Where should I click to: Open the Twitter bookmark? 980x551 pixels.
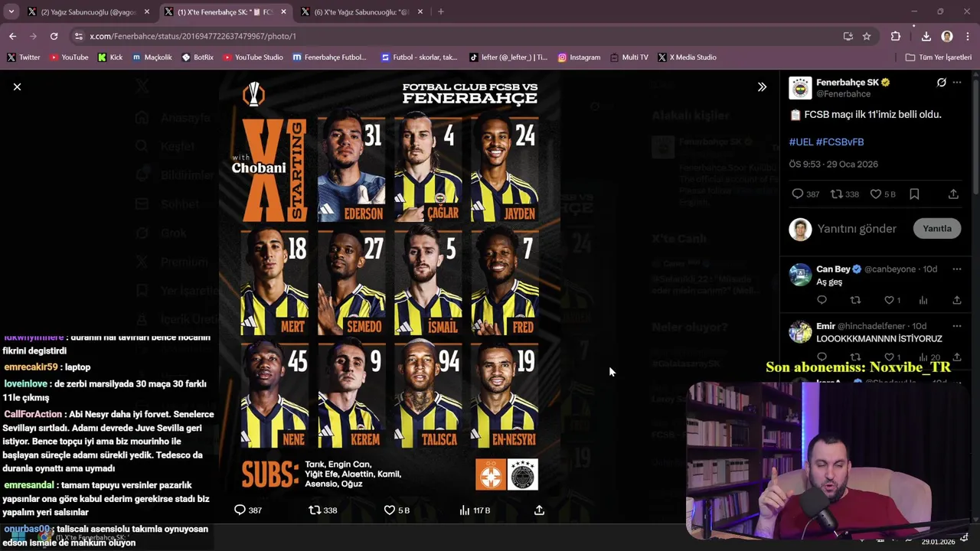click(24, 57)
